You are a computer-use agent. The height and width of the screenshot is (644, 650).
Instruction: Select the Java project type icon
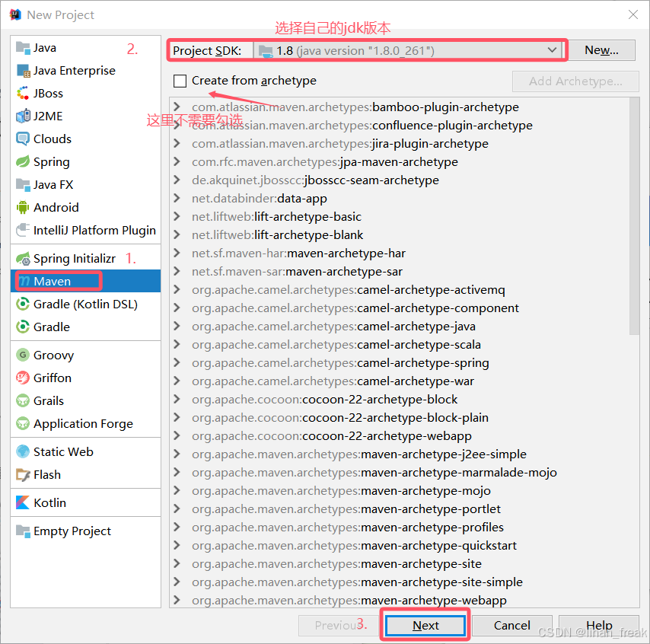click(23, 48)
